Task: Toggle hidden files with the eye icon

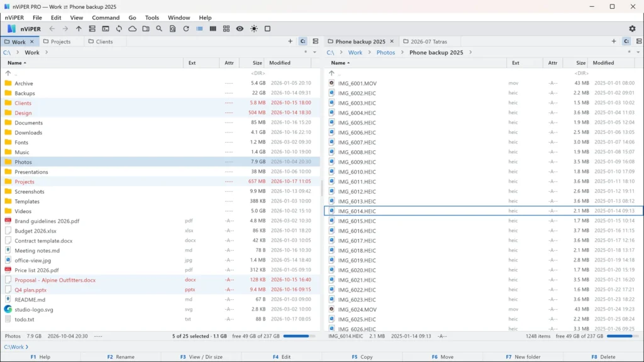Action: (x=240, y=29)
